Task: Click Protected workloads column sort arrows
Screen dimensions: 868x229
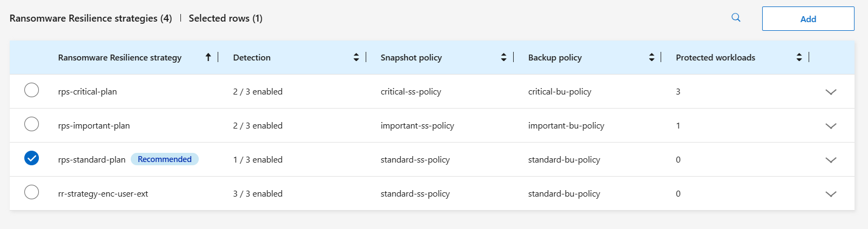Action: point(799,57)
